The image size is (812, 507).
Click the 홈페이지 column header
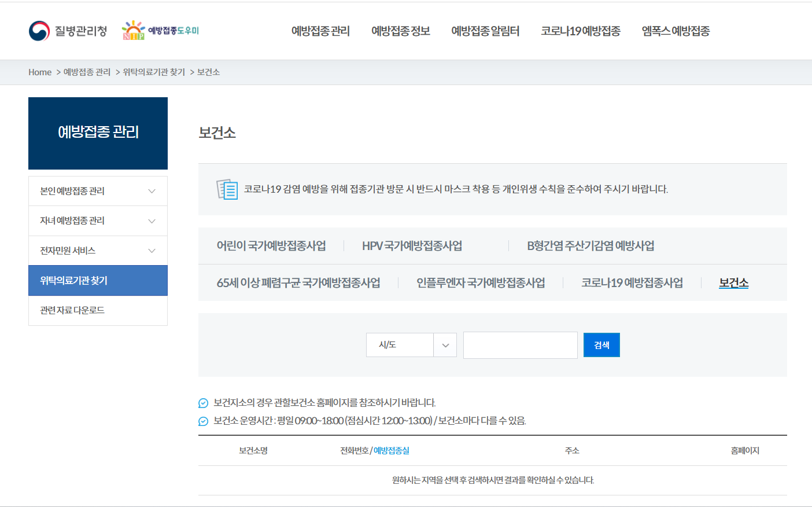tap(745, 451)
